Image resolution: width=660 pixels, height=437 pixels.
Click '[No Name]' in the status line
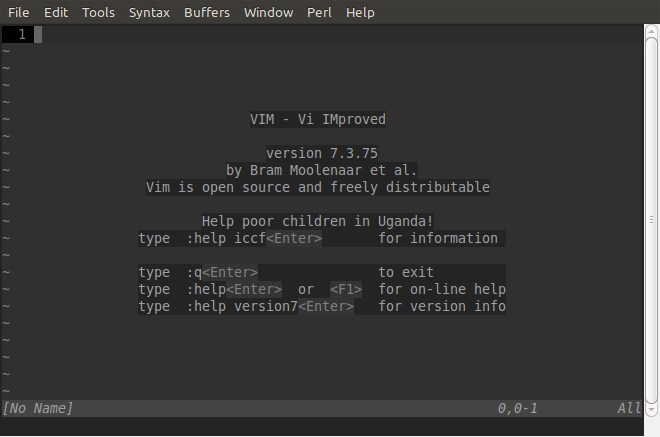38,408
